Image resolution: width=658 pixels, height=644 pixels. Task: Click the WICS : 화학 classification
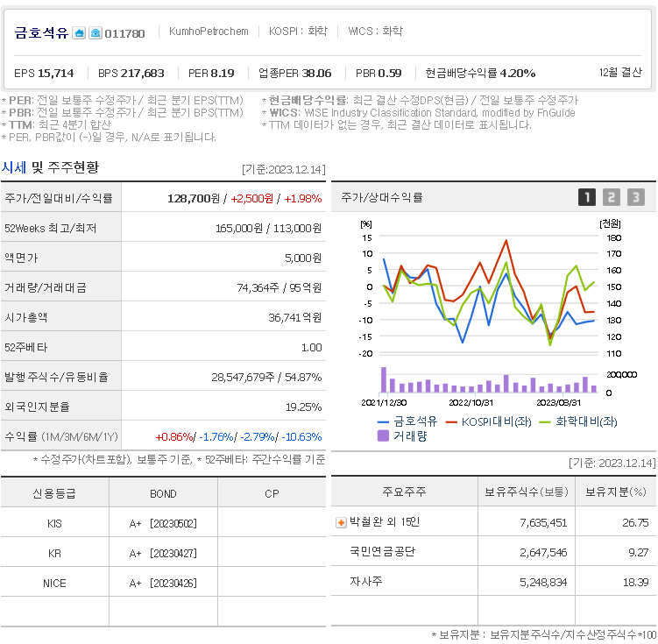coord(375,31)
